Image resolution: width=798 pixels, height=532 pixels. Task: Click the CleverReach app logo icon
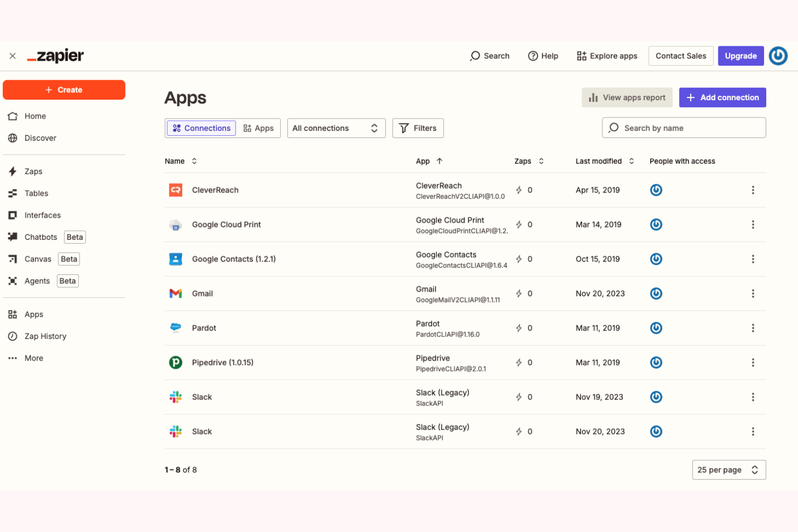(x=176, y=190)
